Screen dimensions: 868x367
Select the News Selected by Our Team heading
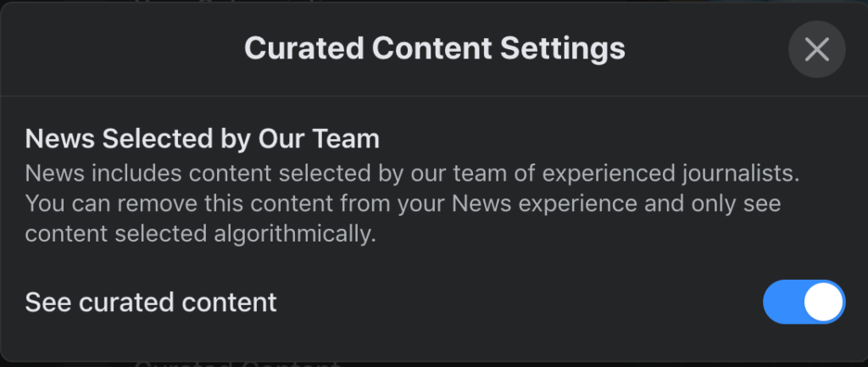(202, 138)
